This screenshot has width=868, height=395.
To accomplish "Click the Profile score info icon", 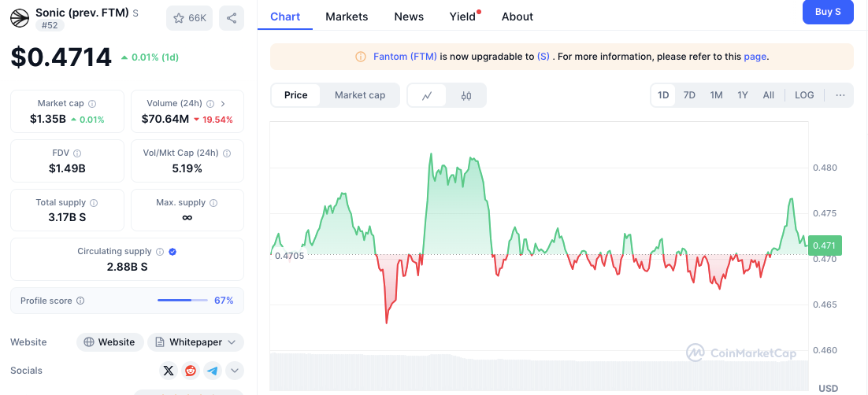I will point(80,301).
